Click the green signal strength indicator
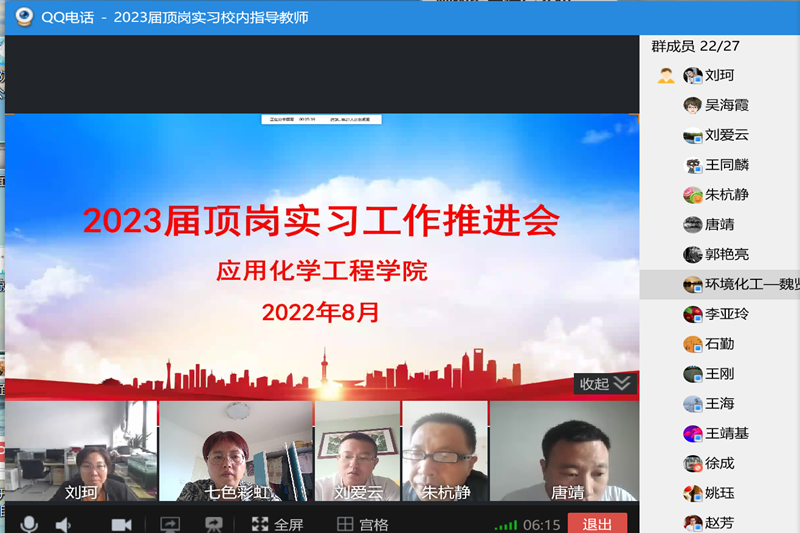The height and width of the screenshot is (533, 800). click(x=507, y=525)
